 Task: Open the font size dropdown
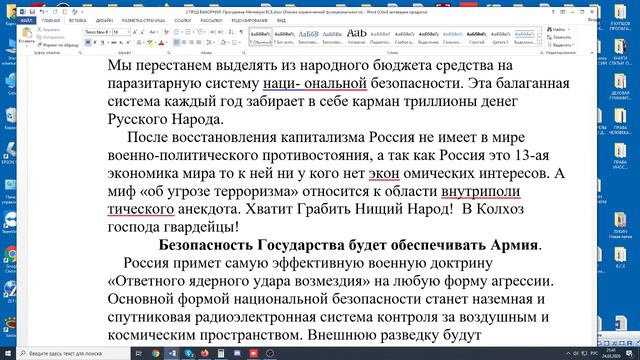[129, 32]
